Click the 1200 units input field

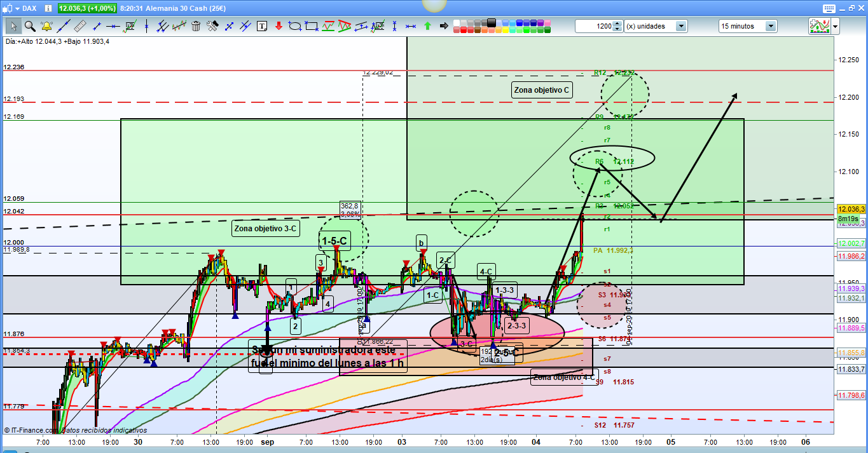[594, 26]
